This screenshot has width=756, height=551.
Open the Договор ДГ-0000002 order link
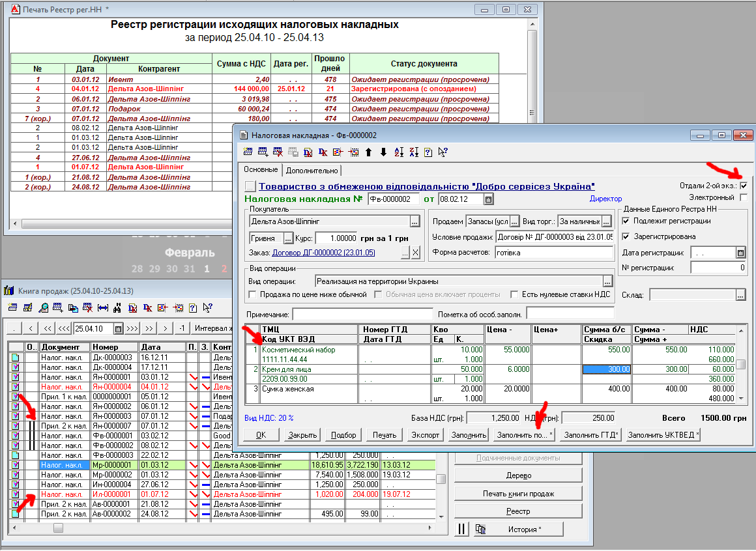[x=323, y=253]
